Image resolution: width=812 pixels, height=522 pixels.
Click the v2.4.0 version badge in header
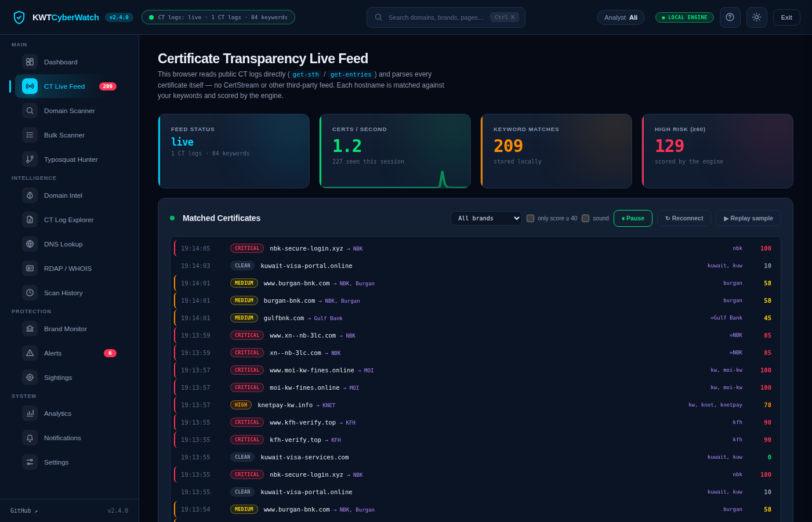point(119,17)
